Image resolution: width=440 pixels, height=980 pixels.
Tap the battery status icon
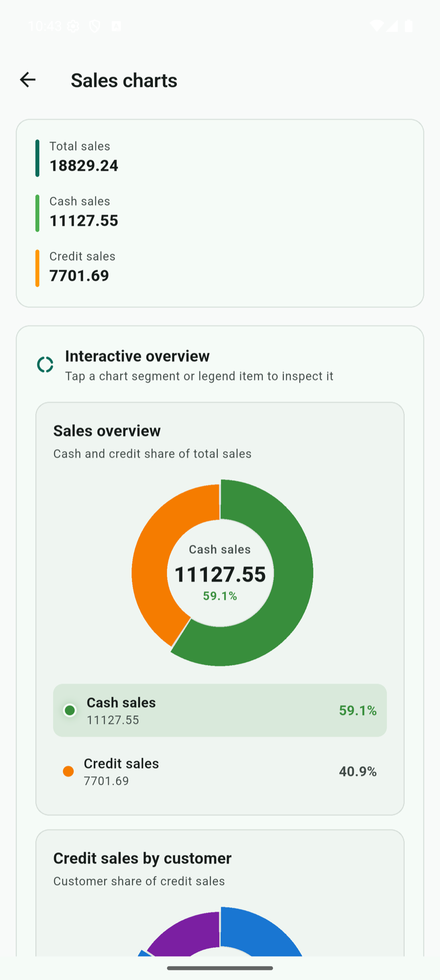[409, 26]
